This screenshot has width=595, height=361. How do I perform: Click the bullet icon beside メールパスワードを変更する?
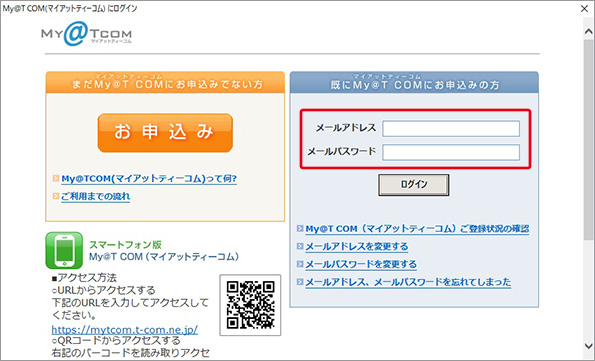click(300, 264)
